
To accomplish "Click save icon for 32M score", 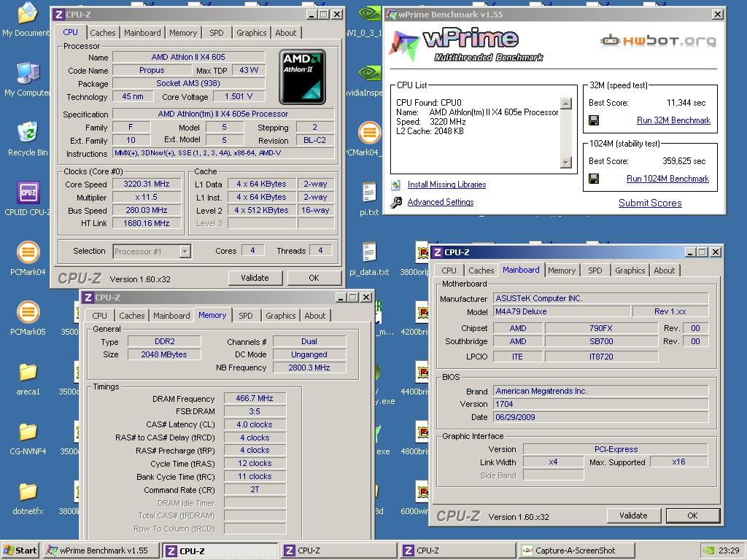I will tap(594, 120).
